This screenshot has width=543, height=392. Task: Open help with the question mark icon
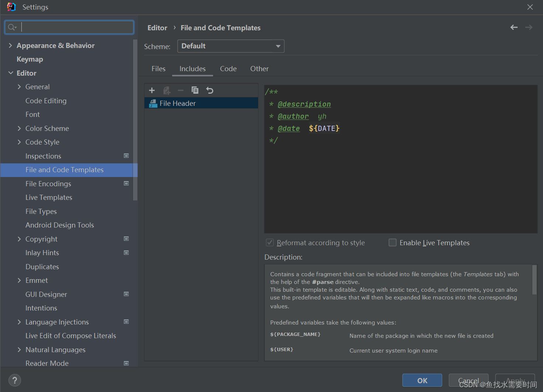pyautogui.click(x=15, y=380)
